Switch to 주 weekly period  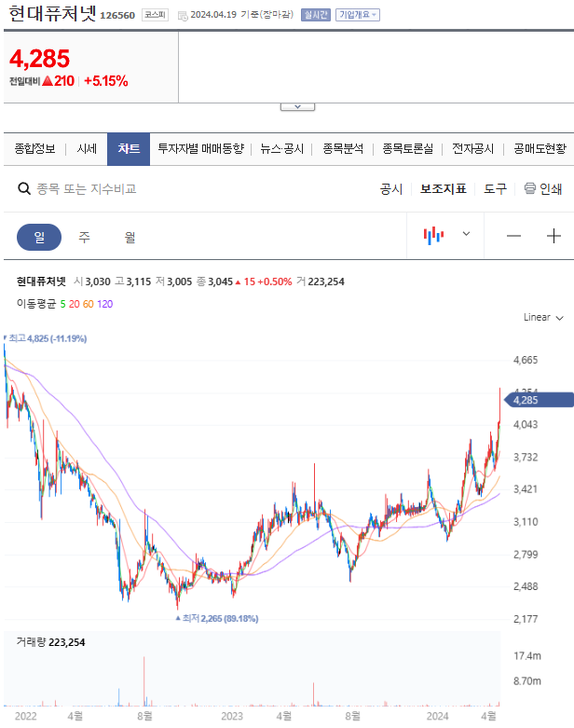click(x=84, y=238)
